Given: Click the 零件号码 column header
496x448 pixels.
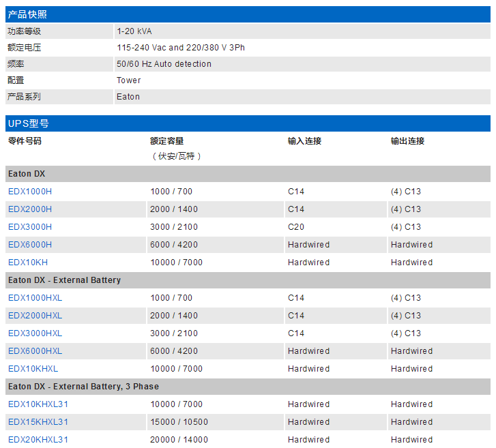Looking at the screenshot, I should [25, 141].
